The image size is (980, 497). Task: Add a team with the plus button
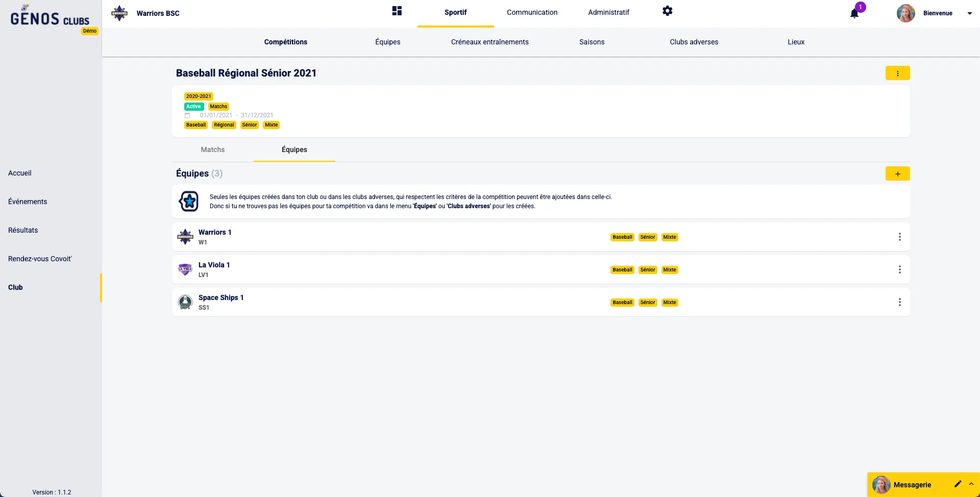click(897, 174)
